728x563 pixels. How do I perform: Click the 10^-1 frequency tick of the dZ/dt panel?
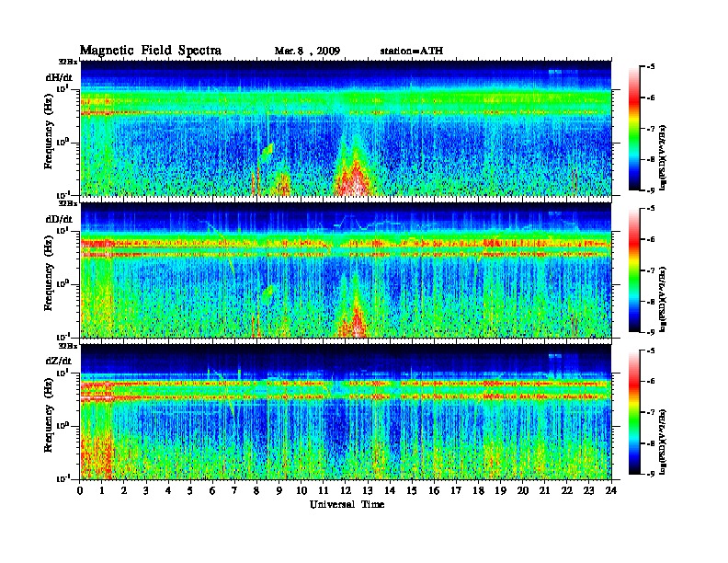62,478
